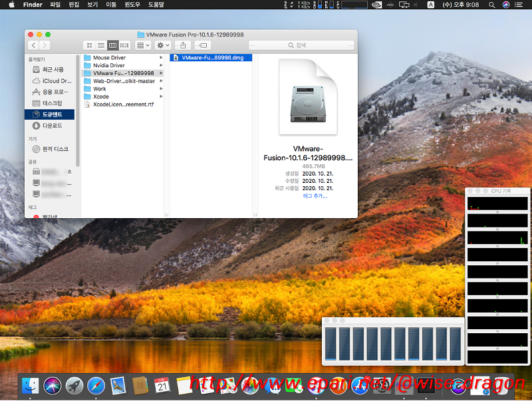Select the Web-Driver...olkit-master folder
This screenshot has height=401, width=532.
(x=122, y=81)
